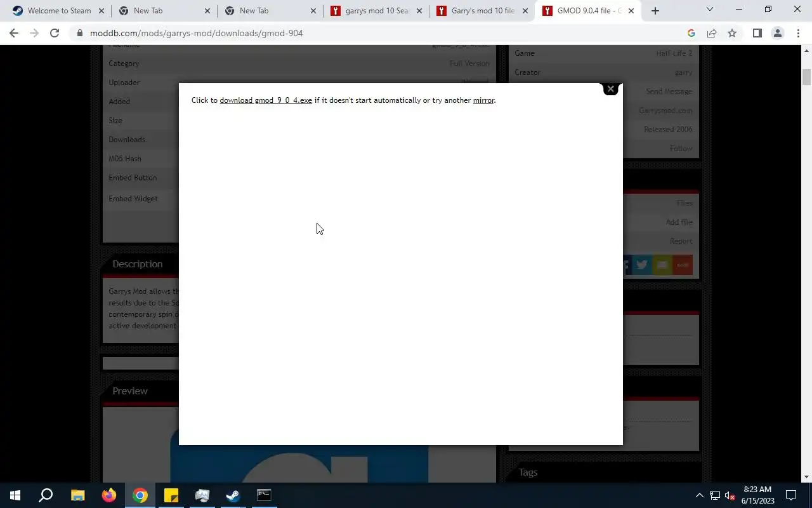The width and height of the screenshot is (812, 508).
Task: Open Sticky Notes from the taskbar
Action: point(171,495)
